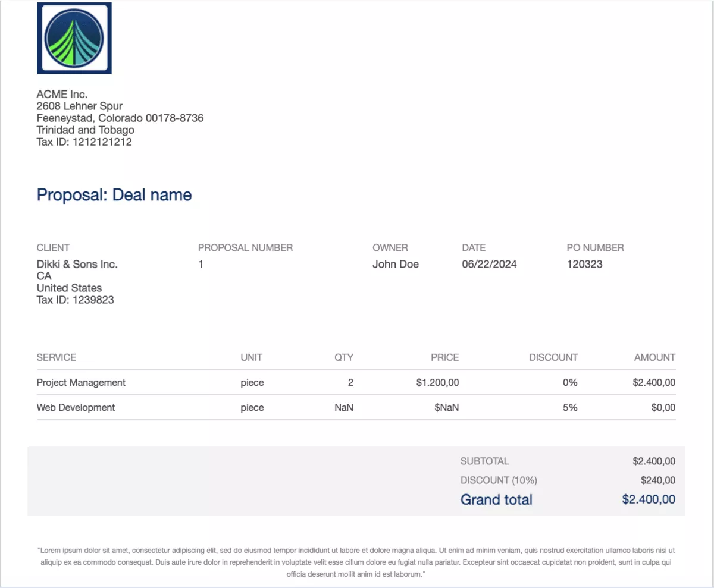Click the SUBTOTAL label
Image resolution: width=714 pixels, height=588 pixels.
(x=485, y=461)
